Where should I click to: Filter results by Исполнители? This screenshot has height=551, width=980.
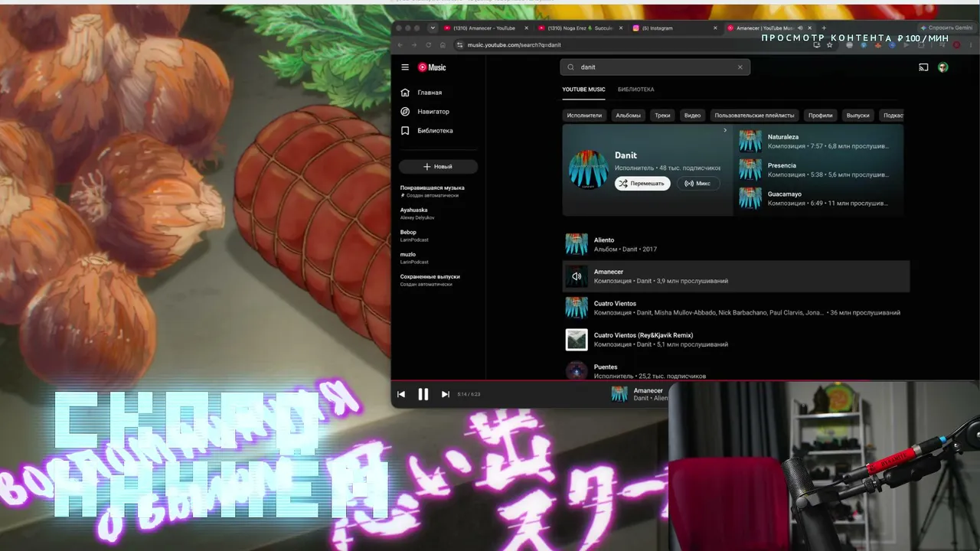(x=584, y=116)
